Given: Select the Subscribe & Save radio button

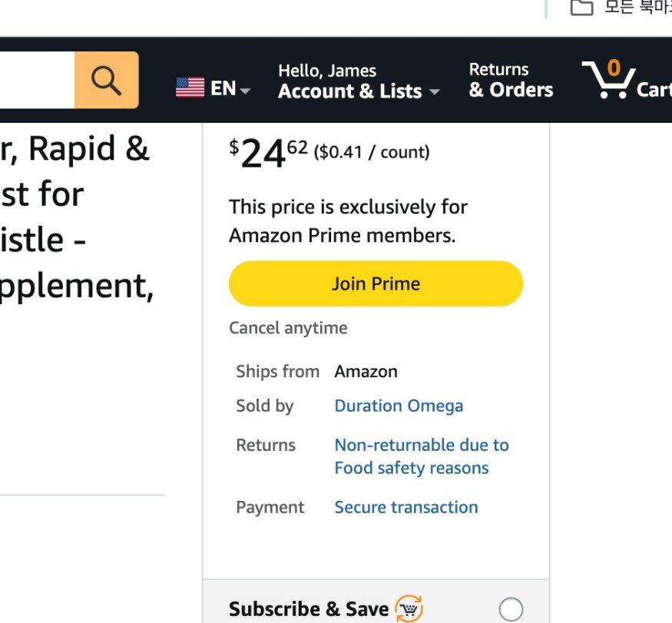Looking at the screenshot, I should tap(511, 609).
